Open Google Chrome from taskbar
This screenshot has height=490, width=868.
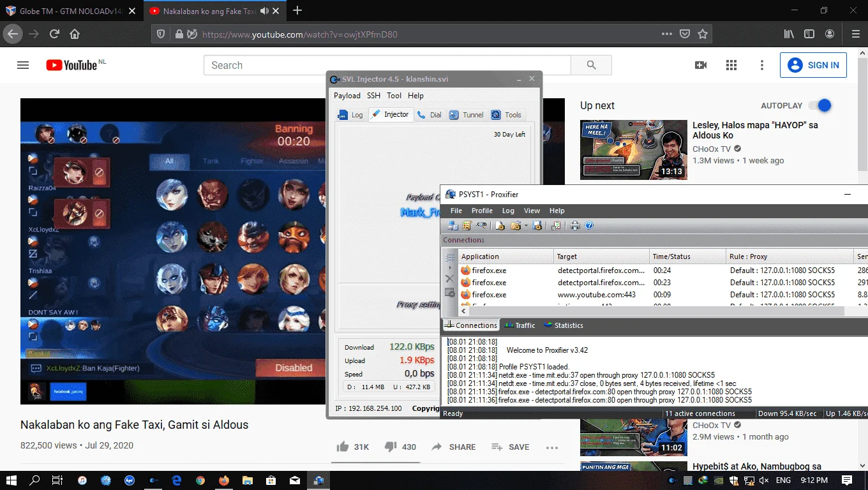pos(200,480)
